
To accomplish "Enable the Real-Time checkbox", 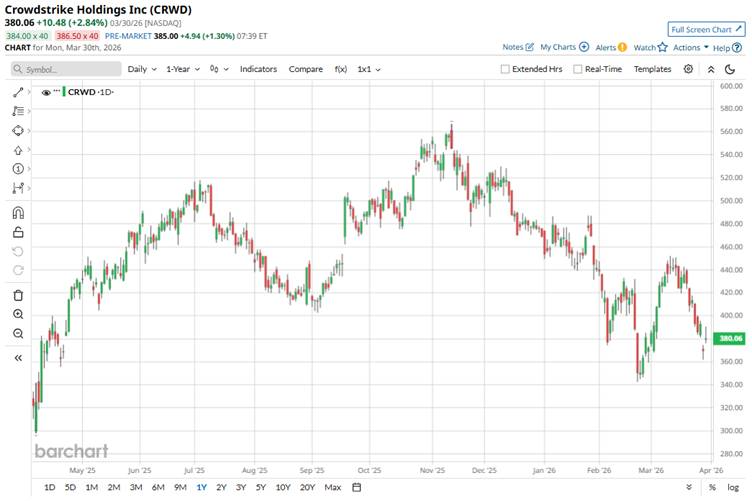I will (x=578, y=69).
